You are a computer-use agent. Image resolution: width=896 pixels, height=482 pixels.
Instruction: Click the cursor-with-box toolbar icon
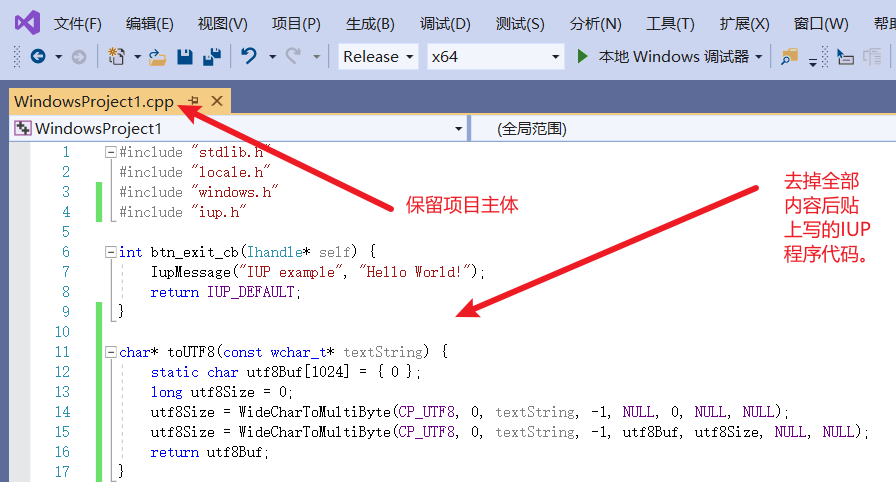click(845, 57)
